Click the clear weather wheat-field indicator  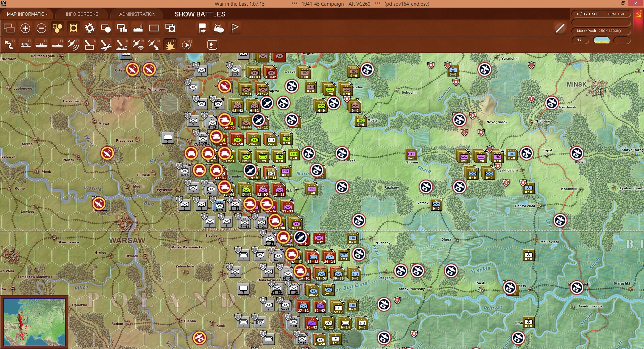(x=602, y=40)
